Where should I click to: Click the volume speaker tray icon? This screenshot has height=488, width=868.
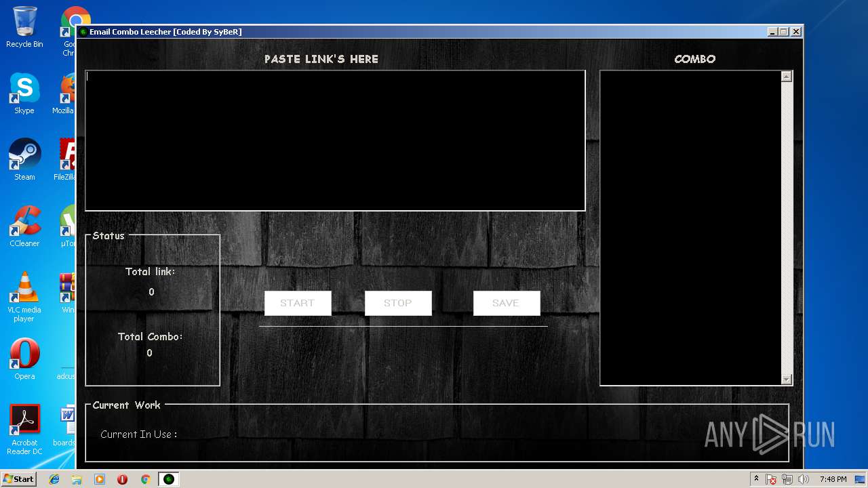click(804, 479)
